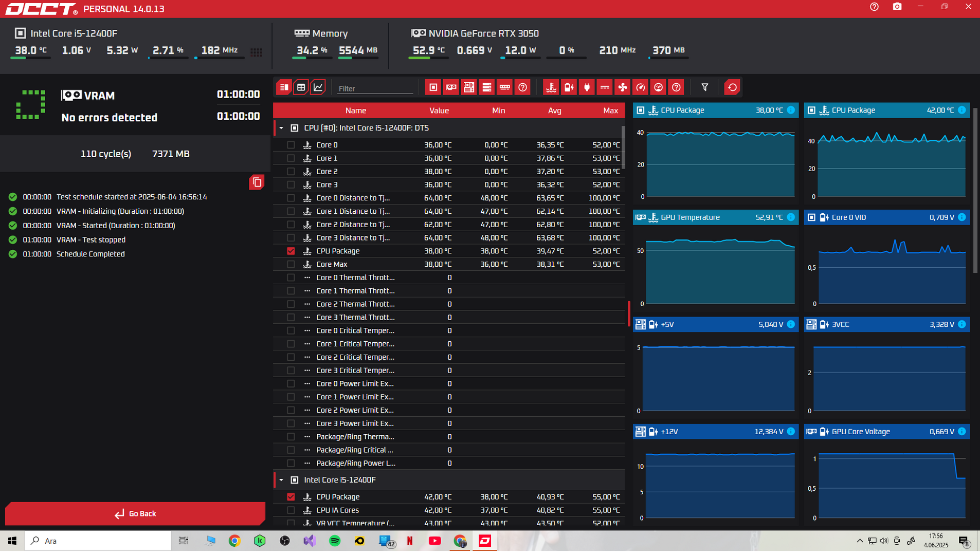Enable the Core 0 Thermal Throttle checkbox
Image resolution: width=980 pixels, height=555 pixels.
[291, 278]
